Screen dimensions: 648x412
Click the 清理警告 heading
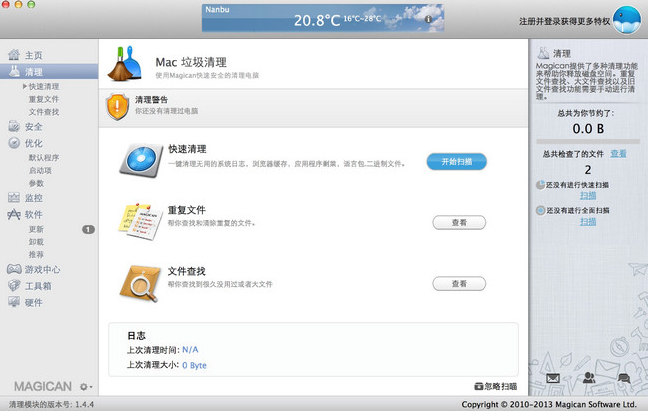[151, 100]
